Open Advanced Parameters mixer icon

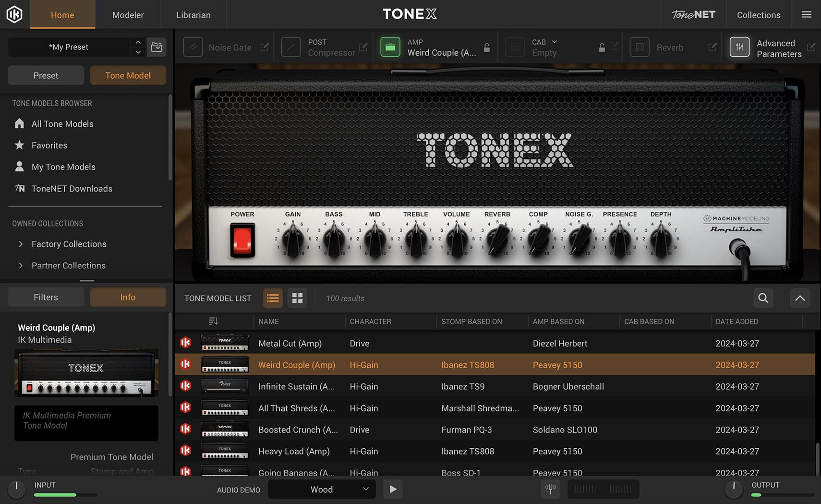point(739,48)
